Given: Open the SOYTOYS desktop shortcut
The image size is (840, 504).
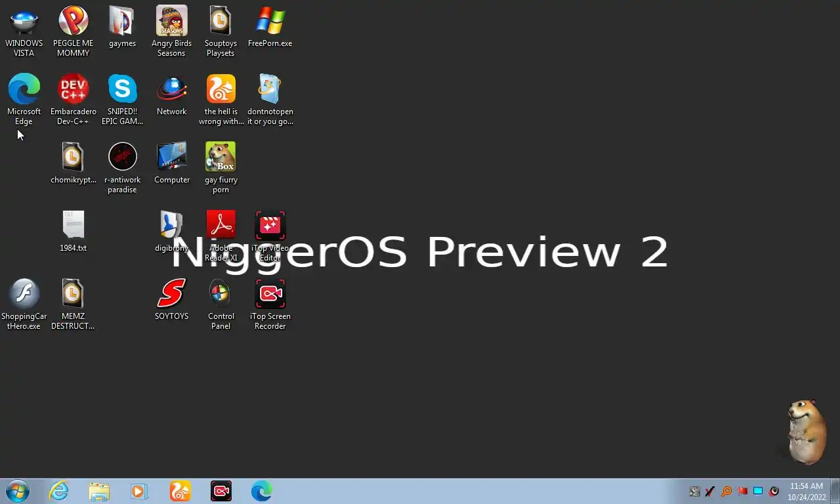Looking at the screenshot, I should click(171, 300).
